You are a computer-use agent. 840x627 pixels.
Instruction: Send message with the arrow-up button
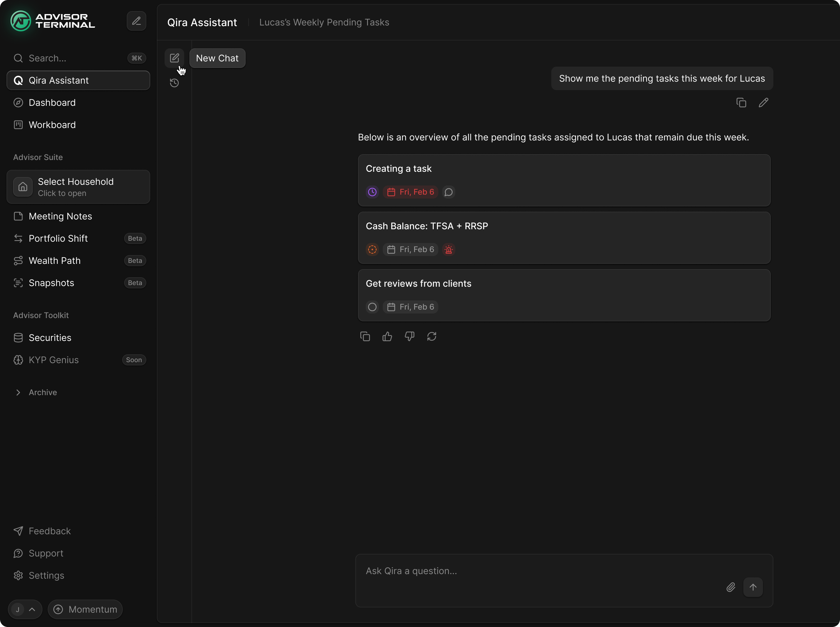pos(753,587)
